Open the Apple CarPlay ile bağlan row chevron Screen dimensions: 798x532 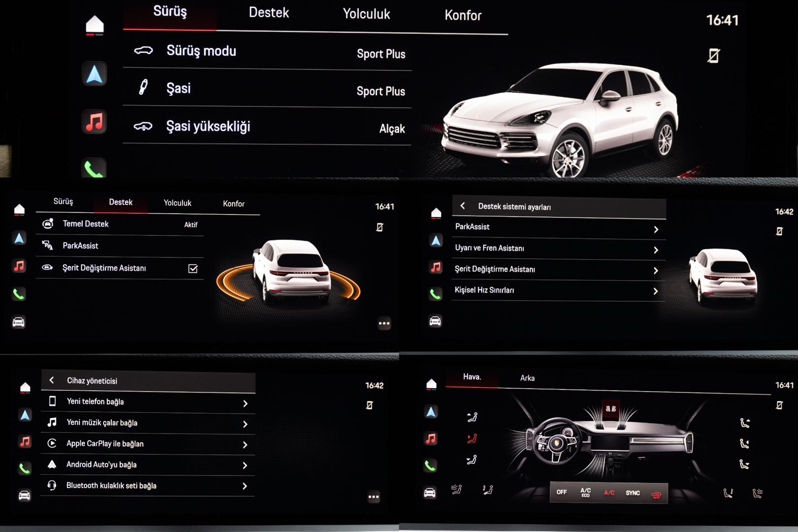[245, 444]
